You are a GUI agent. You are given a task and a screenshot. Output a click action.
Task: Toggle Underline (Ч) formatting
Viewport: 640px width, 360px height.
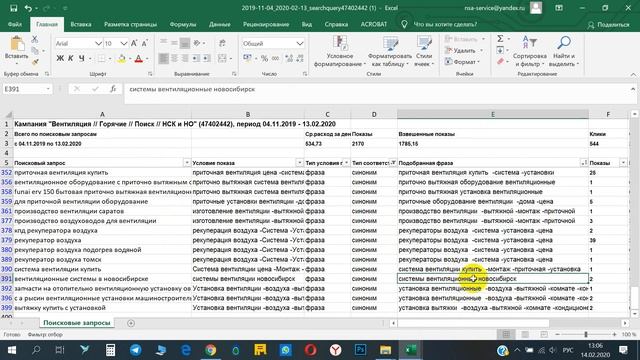point(82,59)
